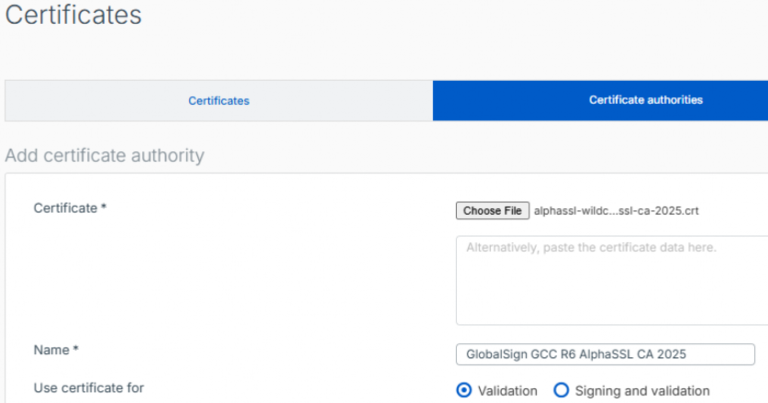768x403 pixels.
Task: Click the "Certificate *" field label
Action: click(65, 208)
